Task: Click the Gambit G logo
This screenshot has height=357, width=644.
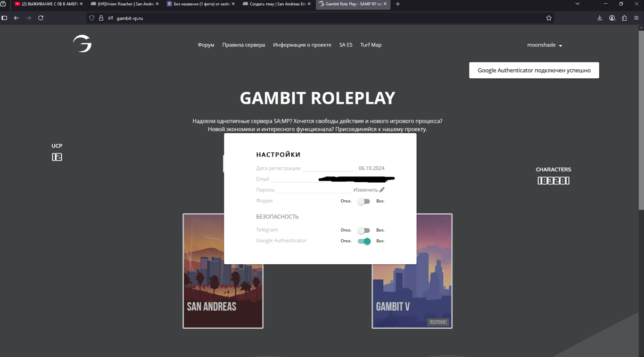Action: [x=82, y=44]
